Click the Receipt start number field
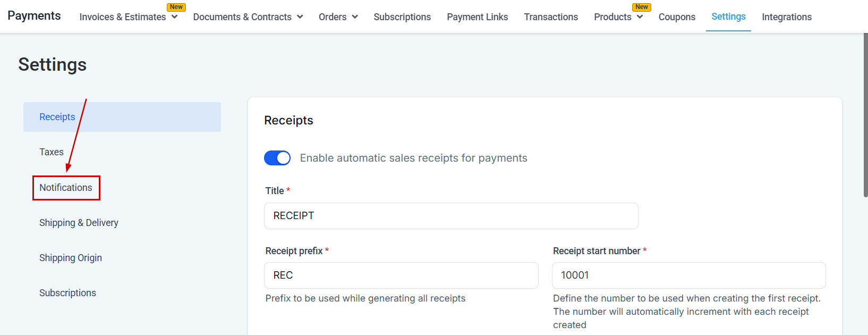The image size is (868, 335). click(x=688, y=275)
